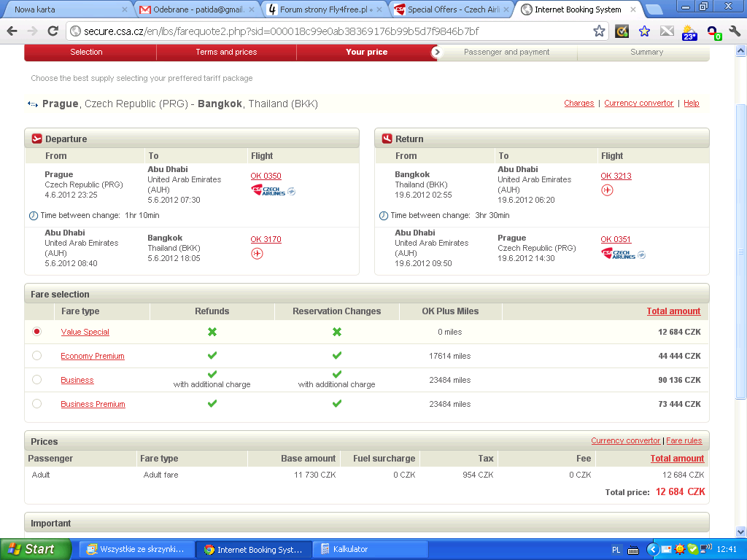747x560 pixels.
Task: Open top Currency convertor link
Action: point(638,103)
